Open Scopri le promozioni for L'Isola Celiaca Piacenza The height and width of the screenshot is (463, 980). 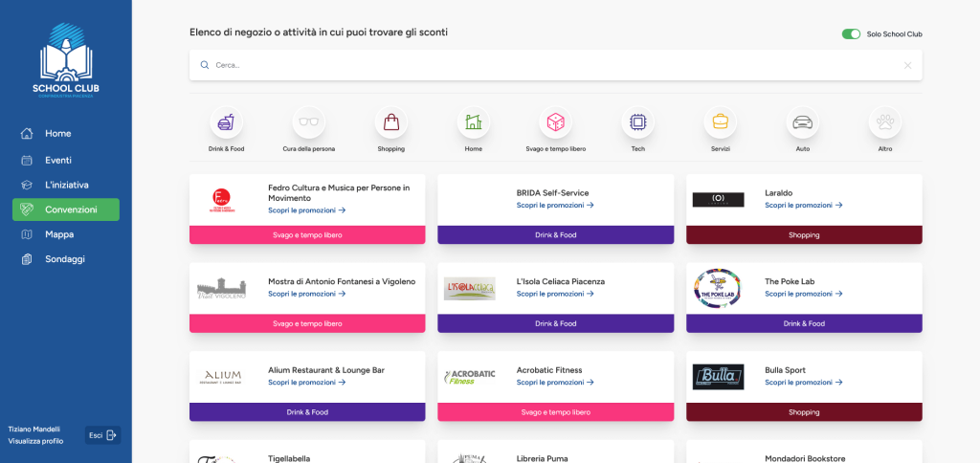click(555, 294)
